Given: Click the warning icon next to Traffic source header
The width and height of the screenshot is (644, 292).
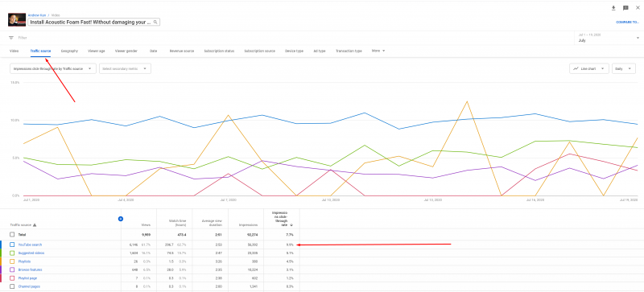Looking at the screenshot, I should tap(35, 225).
